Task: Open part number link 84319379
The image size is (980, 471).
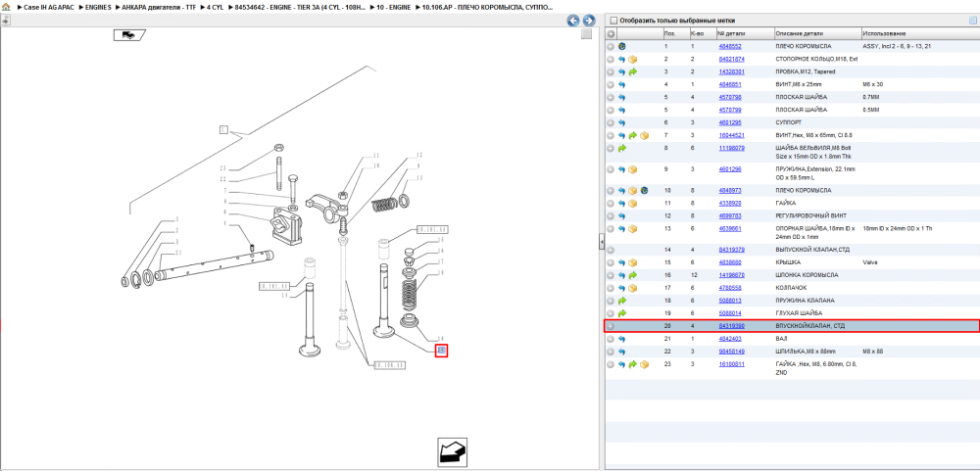Action: (x=731, y=250)
